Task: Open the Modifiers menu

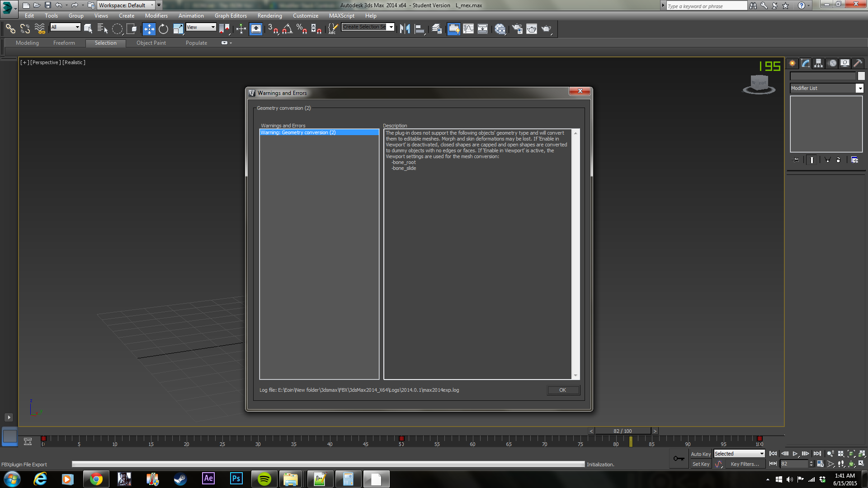Action: point(156,16)
